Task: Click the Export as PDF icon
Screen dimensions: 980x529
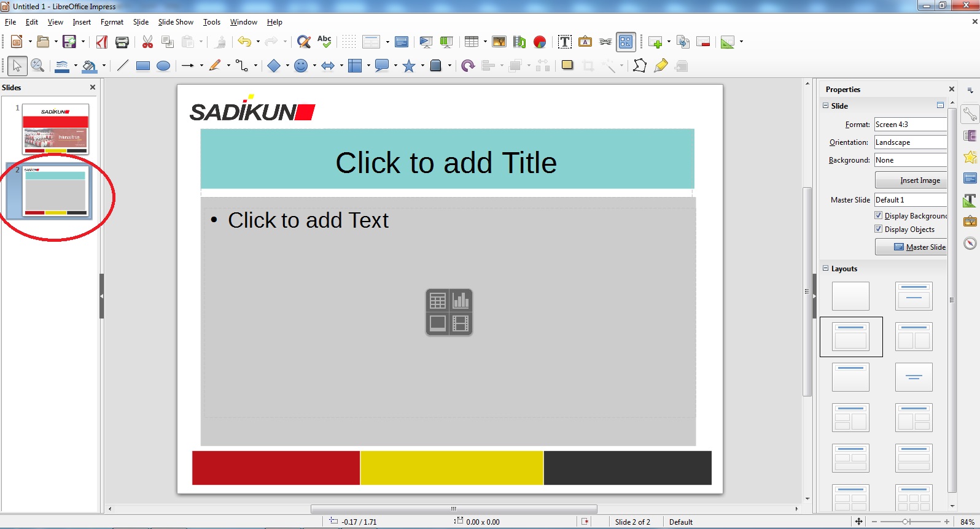Action: 102,42
